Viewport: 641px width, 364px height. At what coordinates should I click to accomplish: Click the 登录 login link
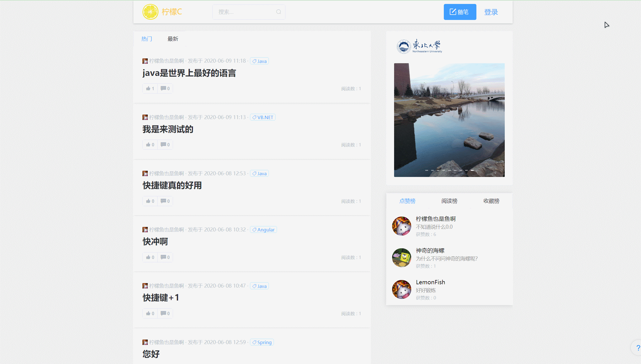tap(491, 12)
